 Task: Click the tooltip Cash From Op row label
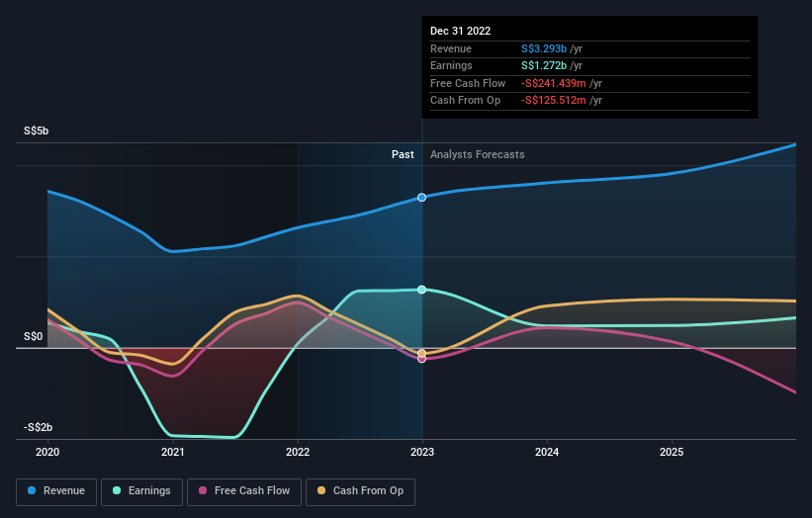click(466, 101)
